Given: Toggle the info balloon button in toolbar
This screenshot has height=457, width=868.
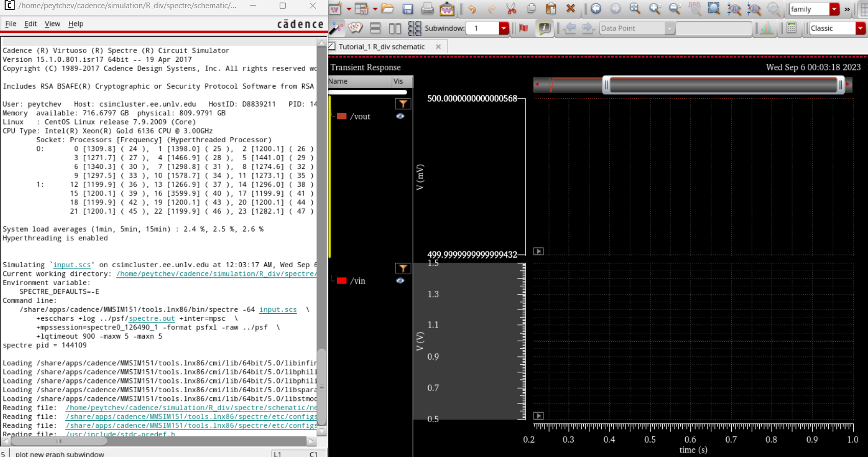Looking at the screenshot, I should click(x=544, y=28).
